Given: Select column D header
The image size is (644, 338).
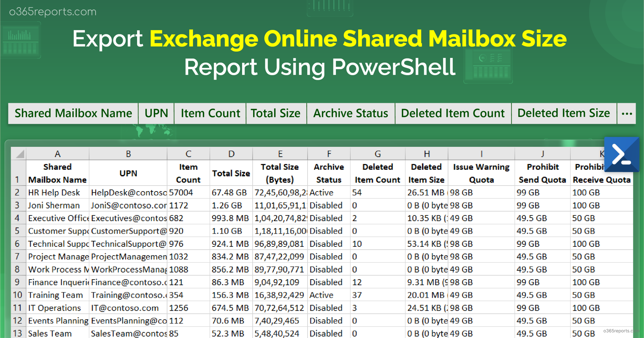Looking at the screenshot, I should click(231, 154).
